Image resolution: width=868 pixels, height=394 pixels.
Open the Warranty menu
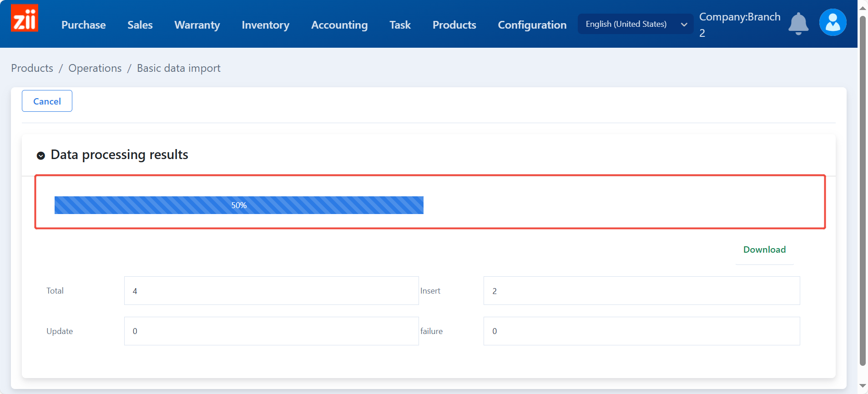coord(197,25)
